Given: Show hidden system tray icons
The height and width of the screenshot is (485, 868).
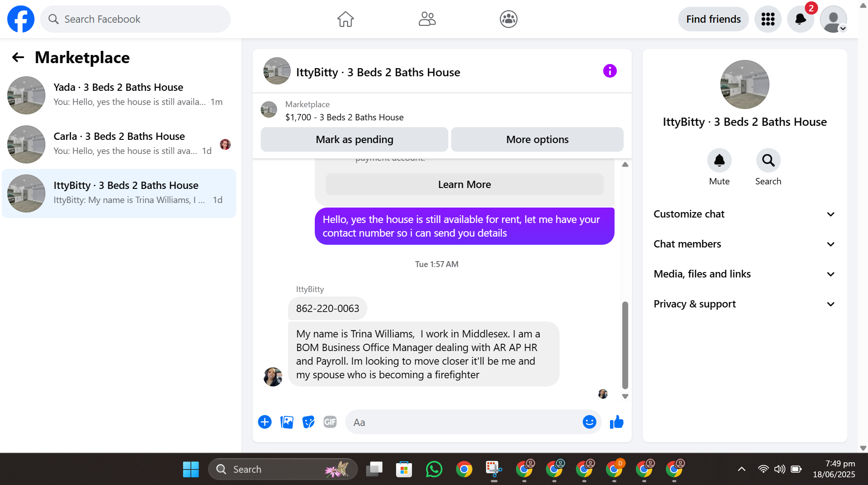Looking at the screenshot, I should (742, 469).
